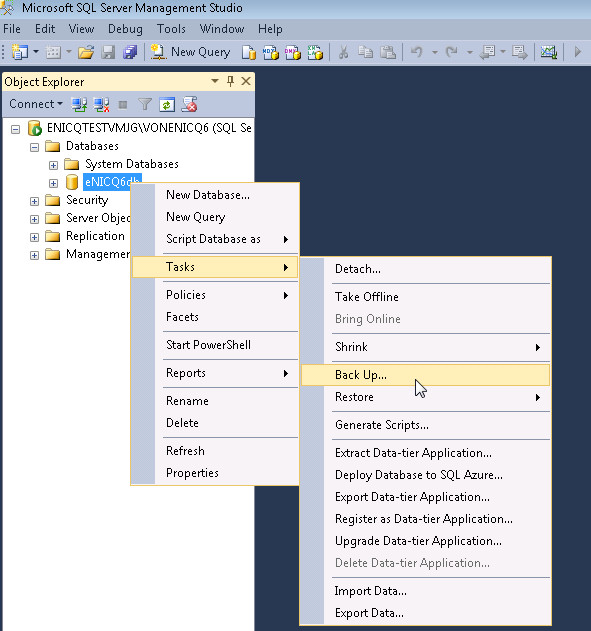Click the Copy icon in toolbar
The width and height of the screenshot is (591, 631).
click(365, 52)
